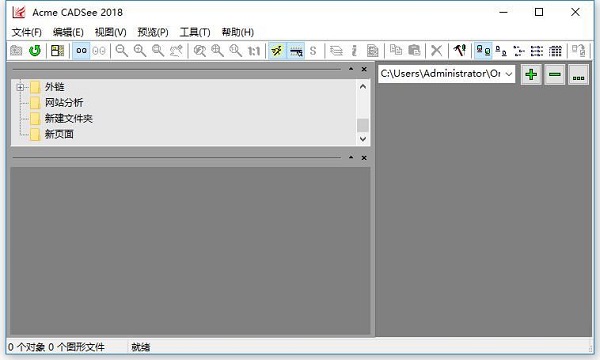Click the grayed-out '00' toolbar button
Viewport: 600px width, 360px height.
pyautogui.click(x=99, y=50)
